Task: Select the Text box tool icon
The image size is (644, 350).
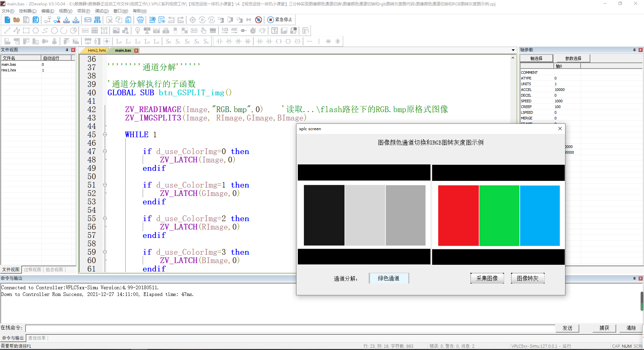Action: click(x=104, y=31)
